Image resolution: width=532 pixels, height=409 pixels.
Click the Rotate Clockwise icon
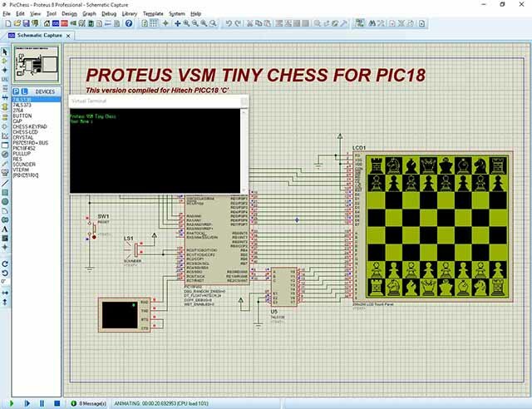click(x=5, y=264)
